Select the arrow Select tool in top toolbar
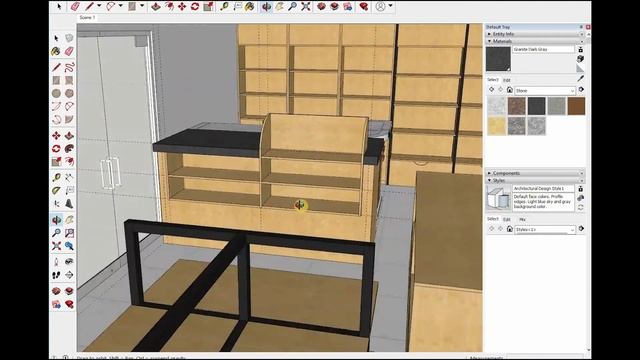The image size is (640, 360). click(x=59, y=6)
